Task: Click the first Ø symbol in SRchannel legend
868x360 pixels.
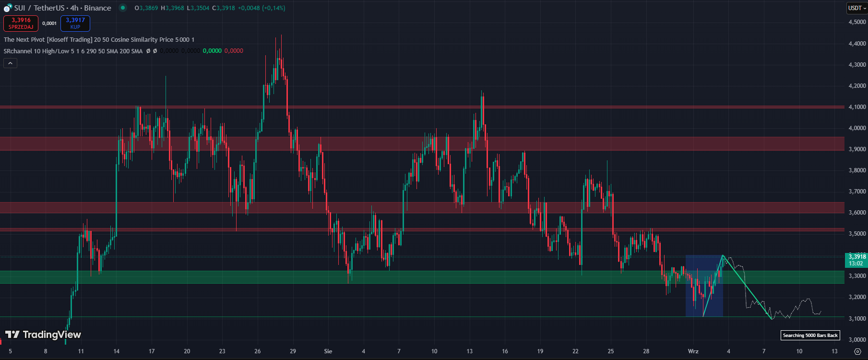Action: pos(148,51)
